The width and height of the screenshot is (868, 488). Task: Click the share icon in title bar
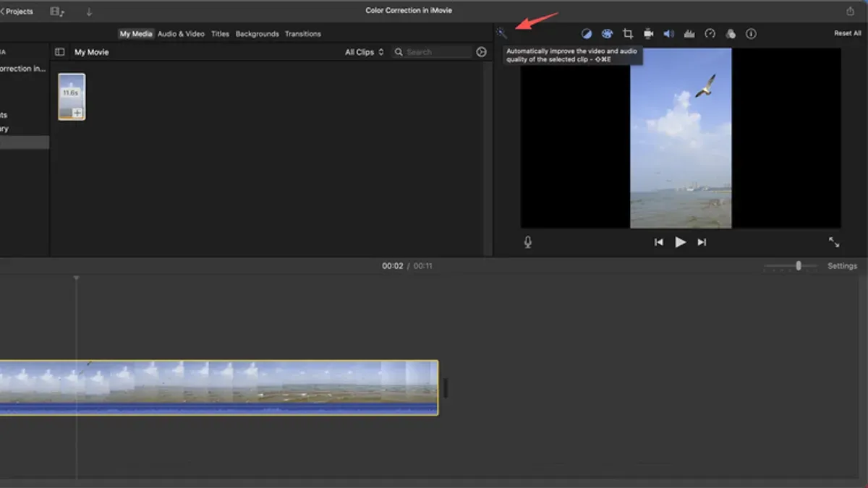850,11
